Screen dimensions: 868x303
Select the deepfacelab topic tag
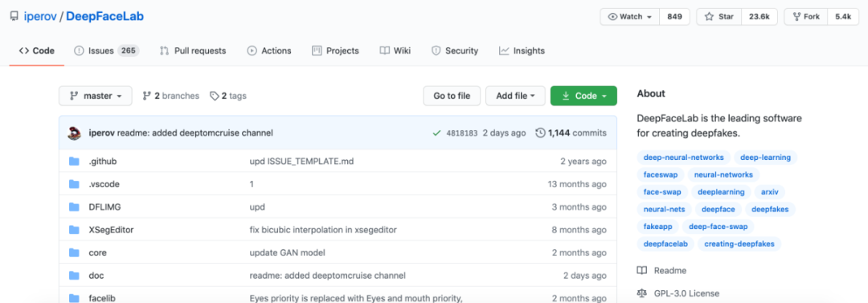click(665, 244)
